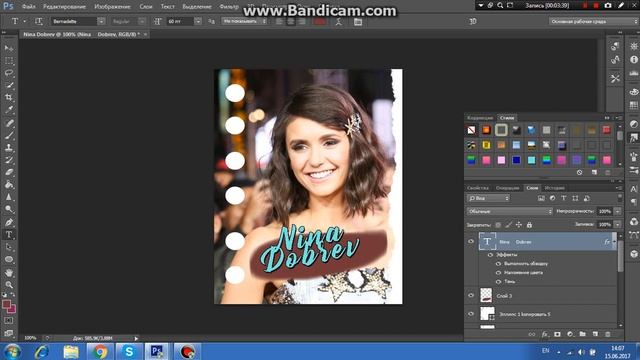Click Create new layer icon
640x360 pixels.
pyautogui.click(x=595, y=334)
